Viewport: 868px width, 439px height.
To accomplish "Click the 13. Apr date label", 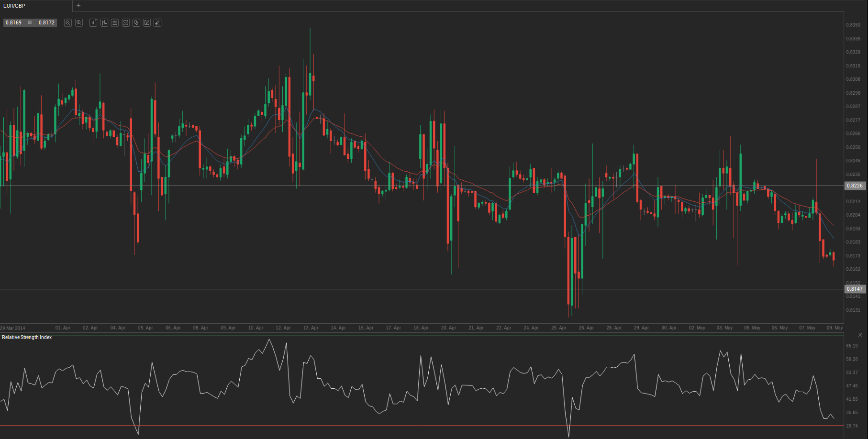I will [311, 328].
